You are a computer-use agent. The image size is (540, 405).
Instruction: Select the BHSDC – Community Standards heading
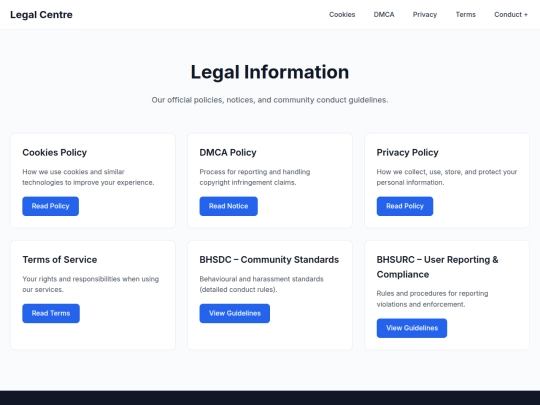[x=269, y=260]
